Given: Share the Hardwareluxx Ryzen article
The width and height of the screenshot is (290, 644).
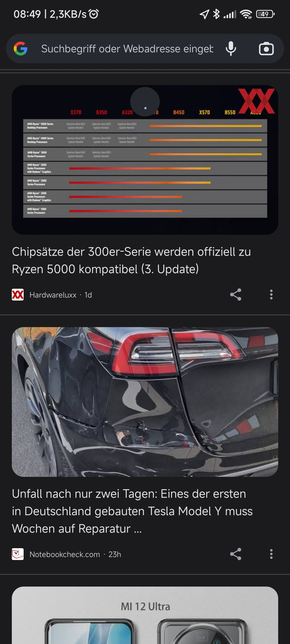Looking at the screenshot, I should pyautogui.click(x=235, y=295).
